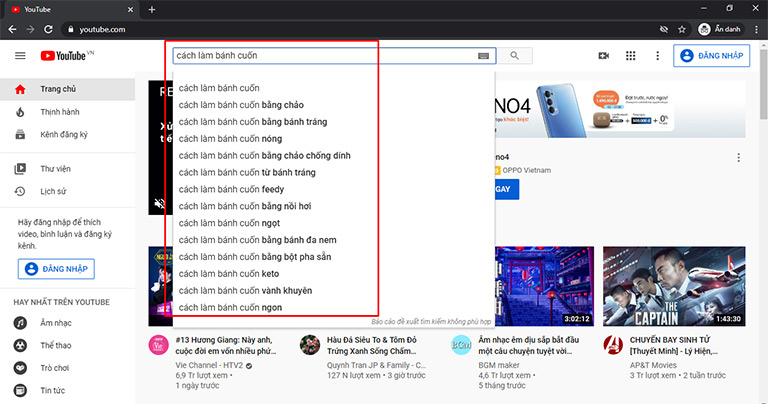Viewport: 768px width, 404px height.
Task: Open Chrome three-dot menu
Action: click(757, 29)
